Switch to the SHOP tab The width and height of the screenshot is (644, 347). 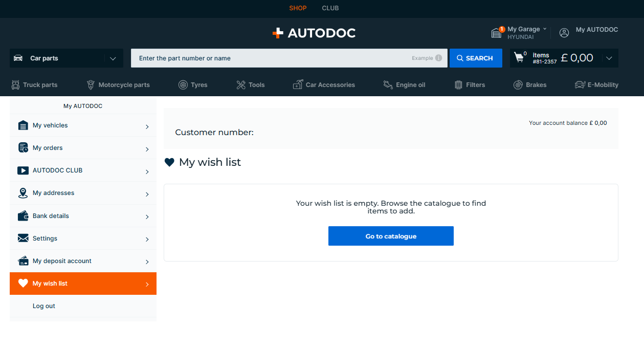[x=298, y=8]
